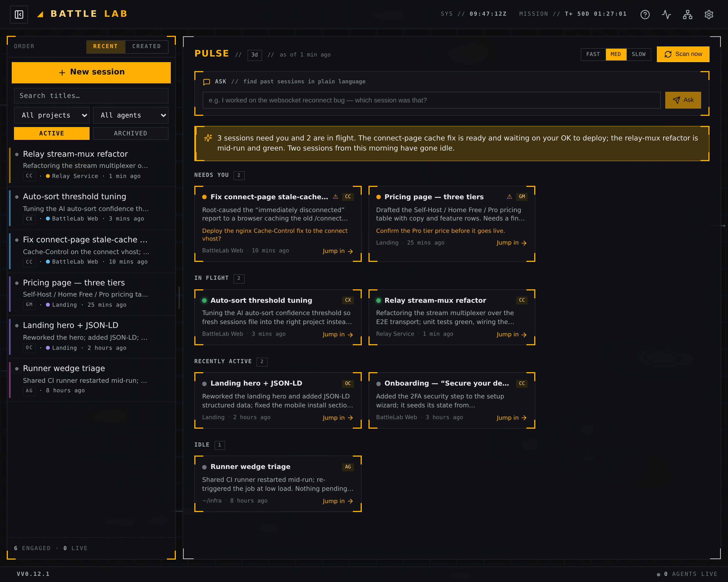Jump in to Onboarding card
Image resolution: width=728 pixels, height=582 pixels.
tap(512, 418)
